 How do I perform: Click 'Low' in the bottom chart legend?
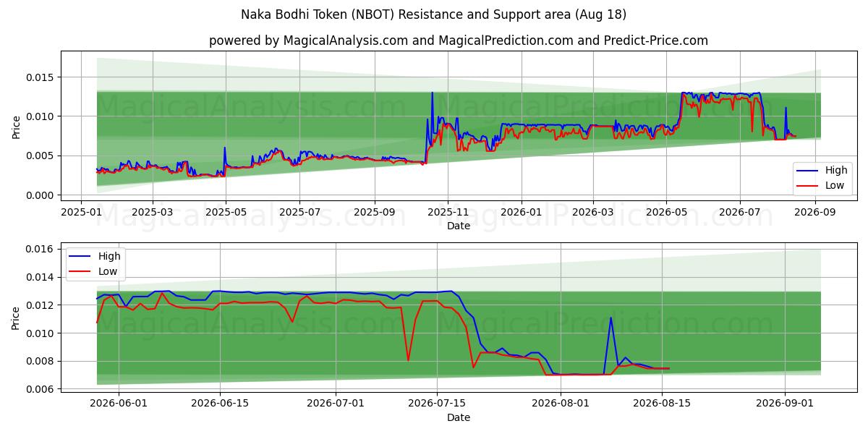109,271
